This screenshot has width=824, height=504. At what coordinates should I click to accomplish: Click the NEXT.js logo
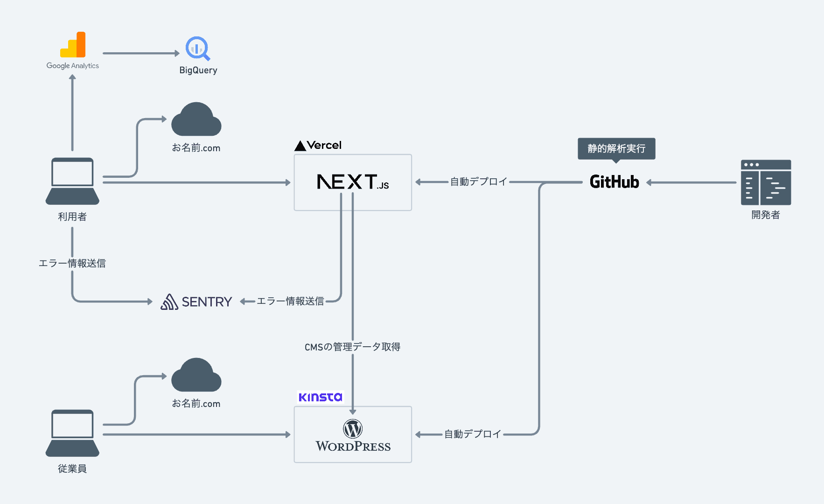(353, 182)
